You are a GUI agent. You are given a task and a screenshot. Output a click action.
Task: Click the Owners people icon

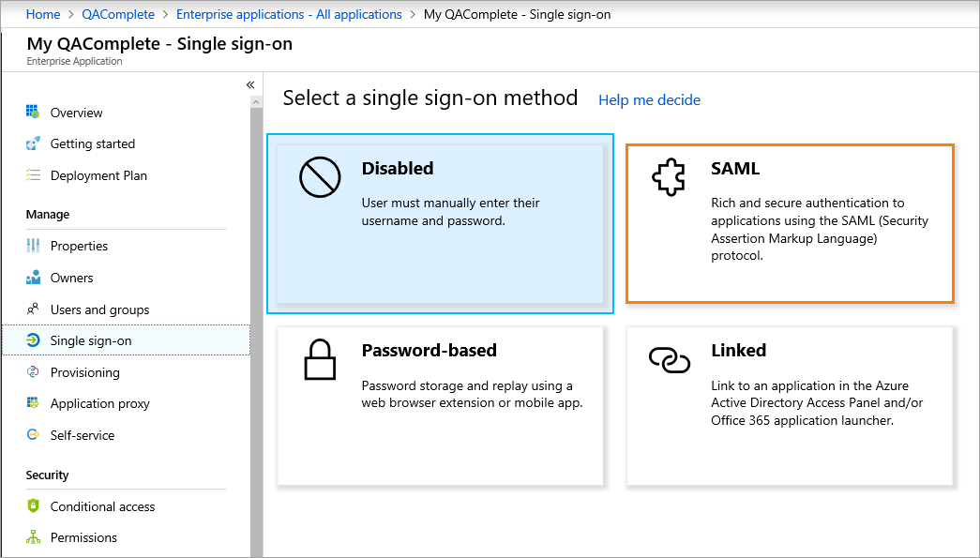(33, 278)
